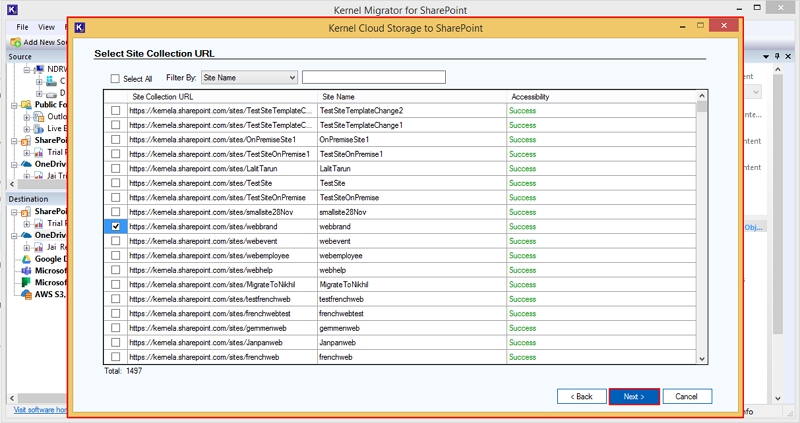
Task: Open the View menu
Action: [46, 27]
